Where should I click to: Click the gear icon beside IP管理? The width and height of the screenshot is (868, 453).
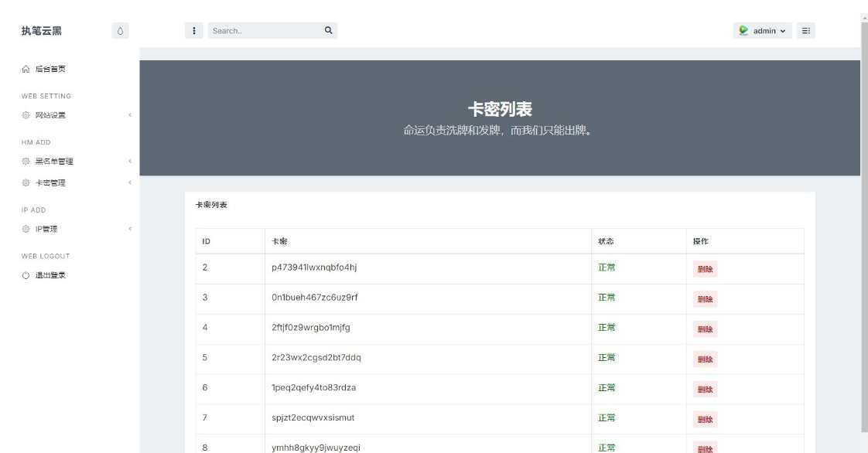(26, 228)
